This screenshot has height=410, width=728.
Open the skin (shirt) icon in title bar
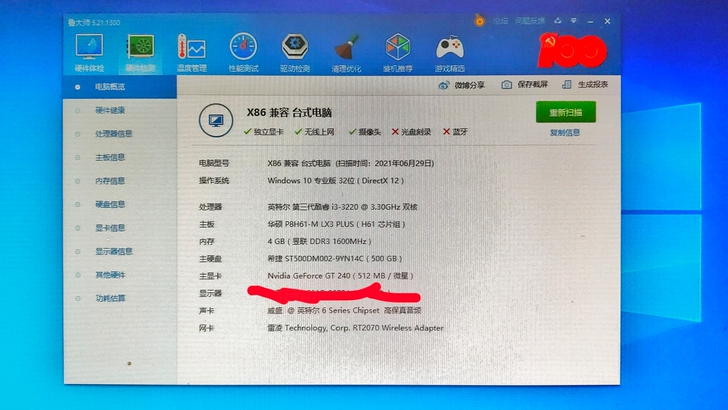coord(558,21)
